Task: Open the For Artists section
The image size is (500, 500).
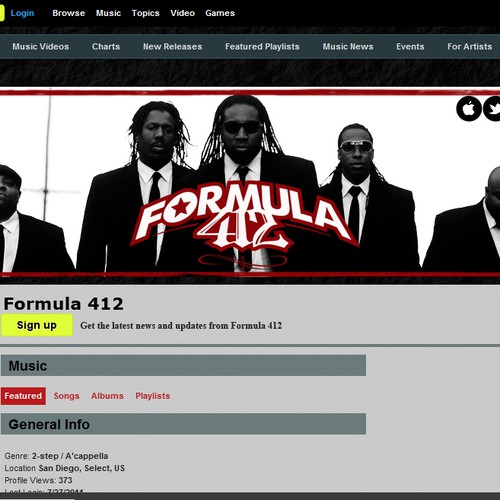Action: (x=470, y=46)
